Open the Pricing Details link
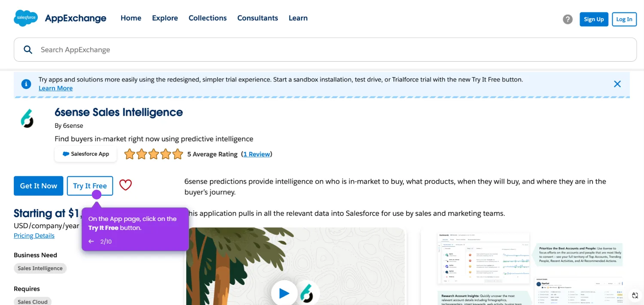The width and height of the screenshot is (644, 305). click(34, 236)
